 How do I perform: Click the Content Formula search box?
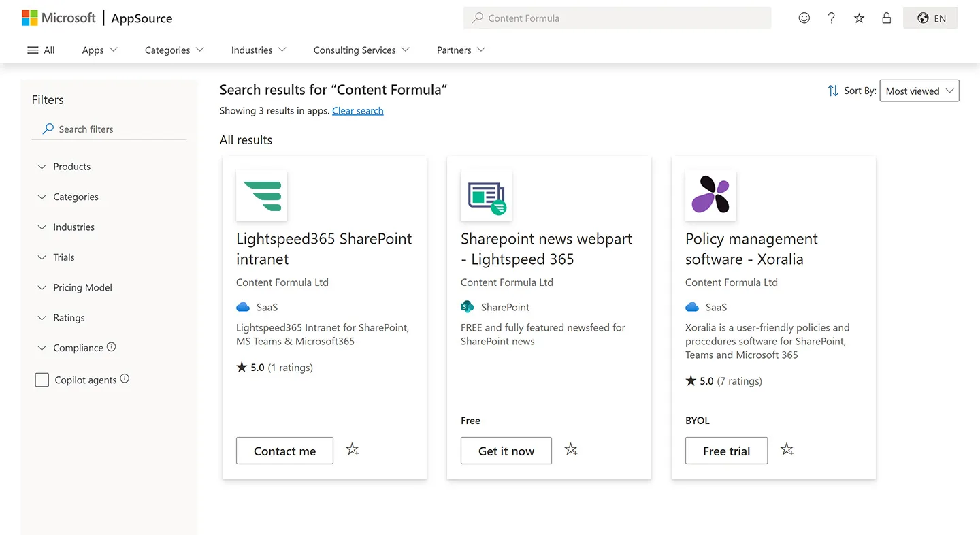tap(617, 18)
